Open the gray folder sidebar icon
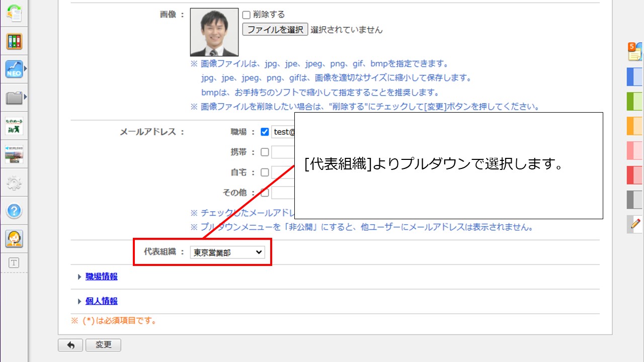The image size is (644, 362). (x=14, y=98)
